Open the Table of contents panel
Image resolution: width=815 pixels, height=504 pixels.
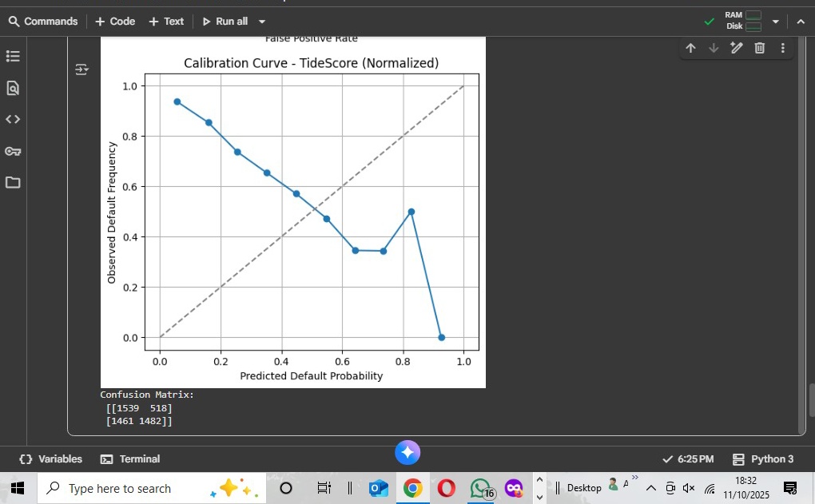[x=13, y=56]
